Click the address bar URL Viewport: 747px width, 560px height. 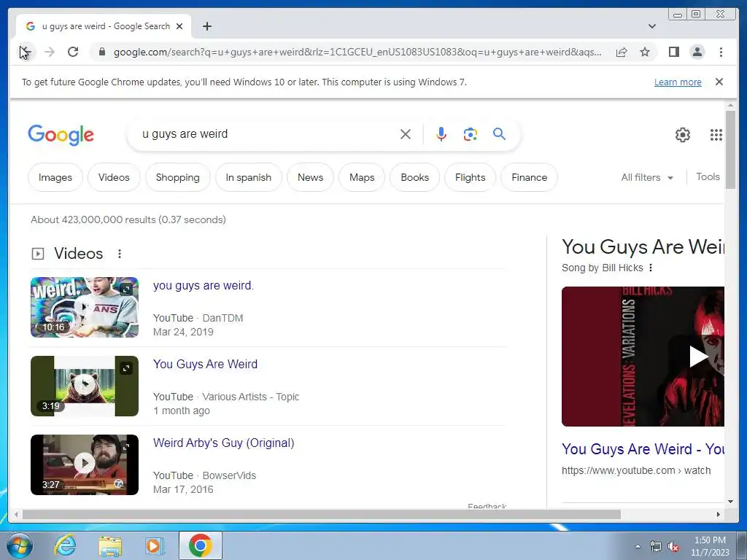click(357, 52)
